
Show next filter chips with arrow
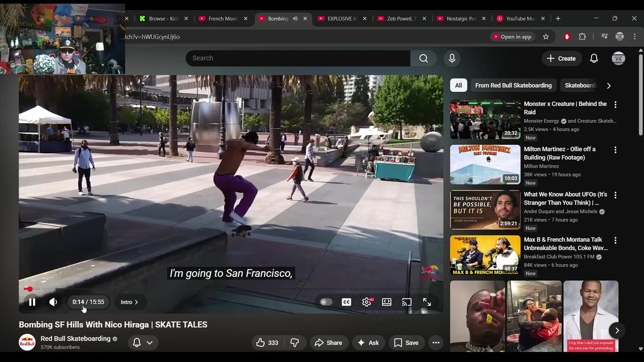tap(609, 85)
